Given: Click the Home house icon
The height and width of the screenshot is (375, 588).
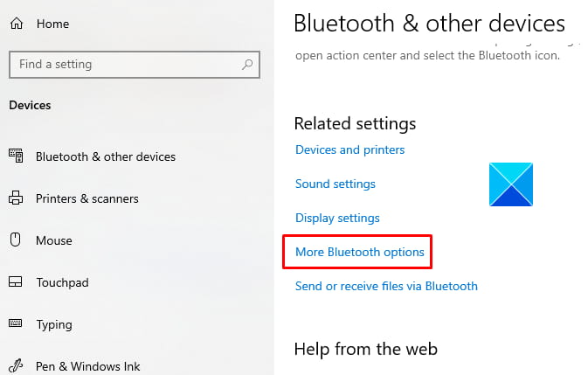Looking at the screenshot, I should pyautogui.click(x=17, y=24).
